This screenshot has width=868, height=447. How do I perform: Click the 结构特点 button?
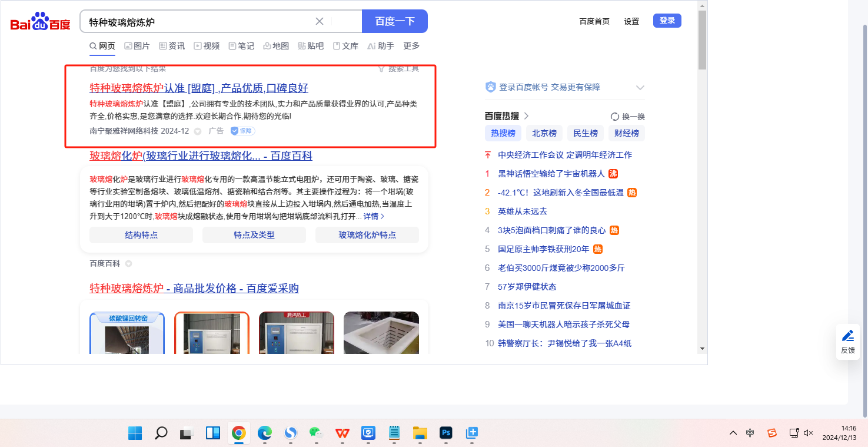pos(141,235)
